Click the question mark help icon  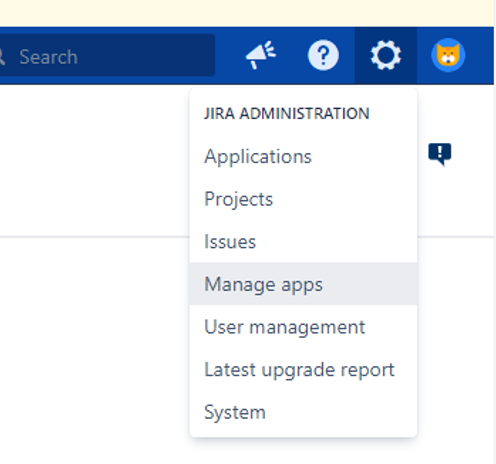(323, 55)
